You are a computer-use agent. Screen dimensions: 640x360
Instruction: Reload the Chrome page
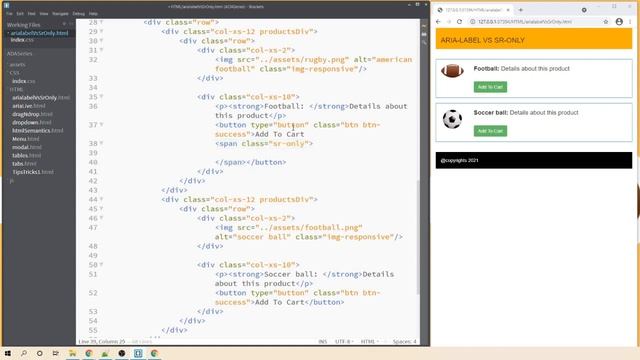pos(459,22)
